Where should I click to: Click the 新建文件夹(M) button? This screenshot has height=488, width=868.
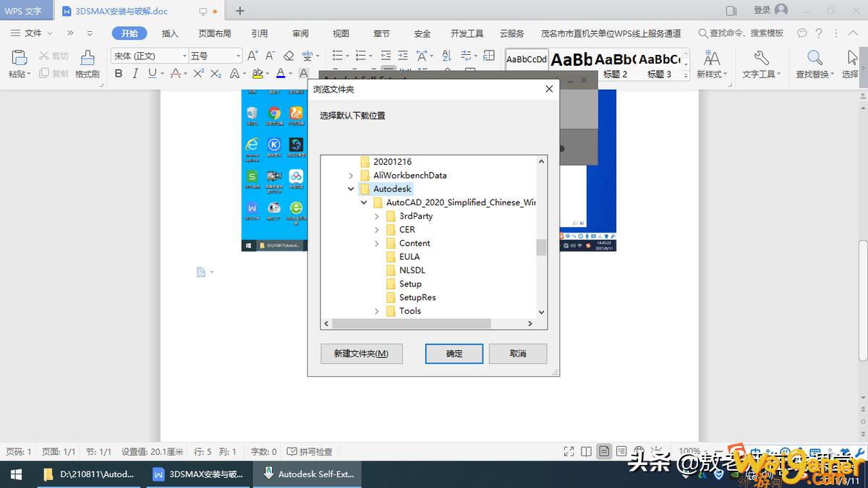361,354
